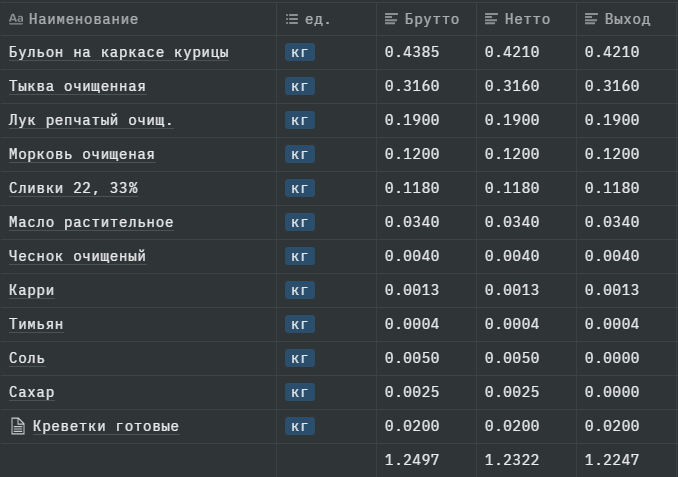Viewport: 678px width, 477px height.
Task: Click the page icon next to Креветки готовые
Action: (18, 426)
